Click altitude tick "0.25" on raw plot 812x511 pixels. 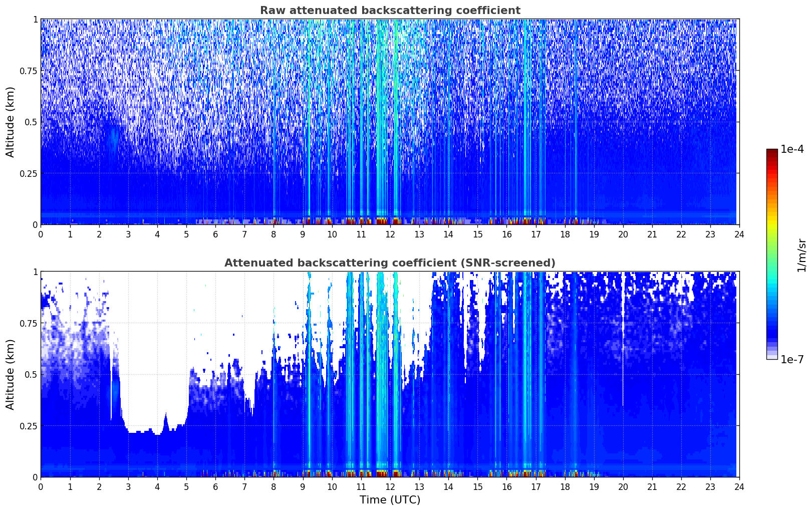(29, 173)
